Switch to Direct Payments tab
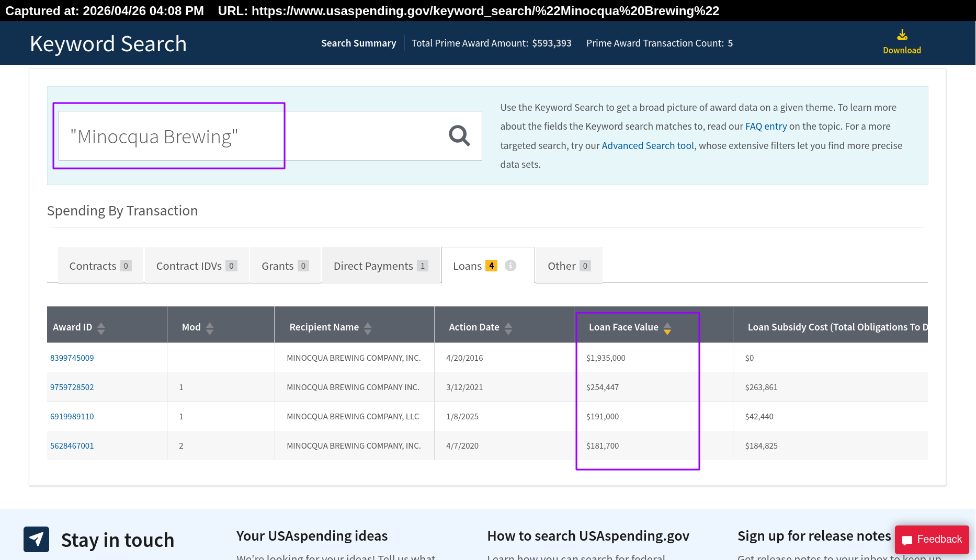 click(380, 266)
